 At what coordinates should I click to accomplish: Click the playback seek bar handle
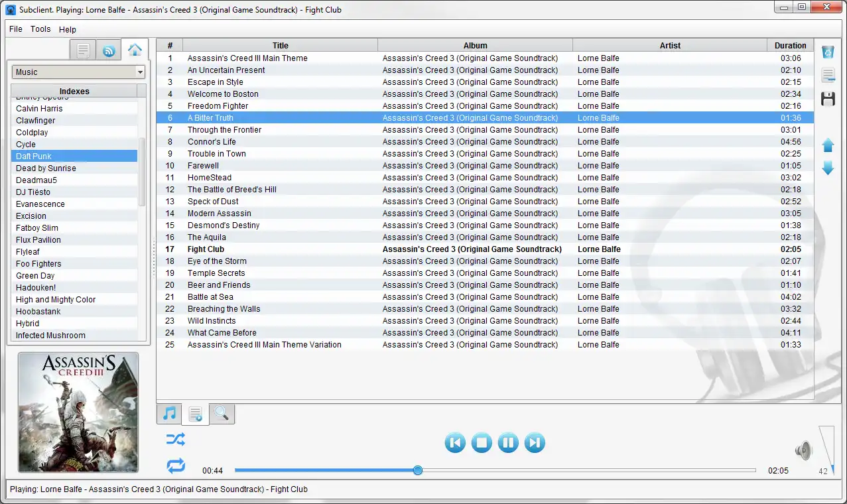pyautogui.click(x=418, y=470)
